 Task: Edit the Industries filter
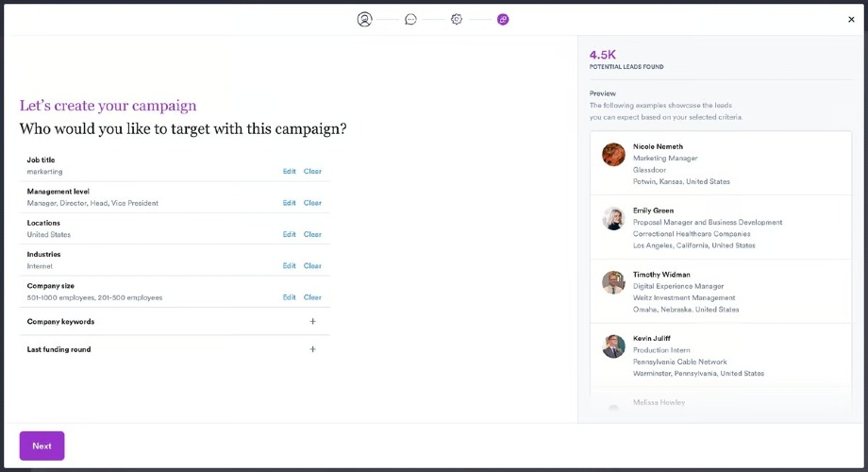point(289,266)
